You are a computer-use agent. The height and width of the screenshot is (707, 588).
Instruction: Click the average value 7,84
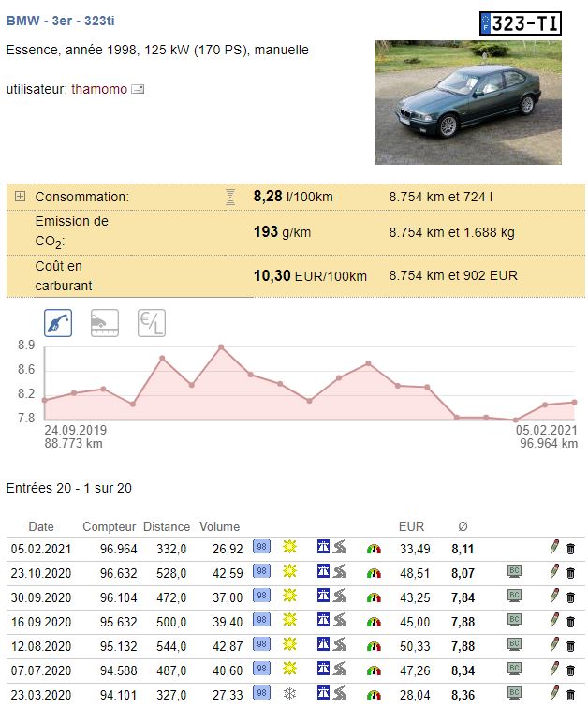coord(463,597)
